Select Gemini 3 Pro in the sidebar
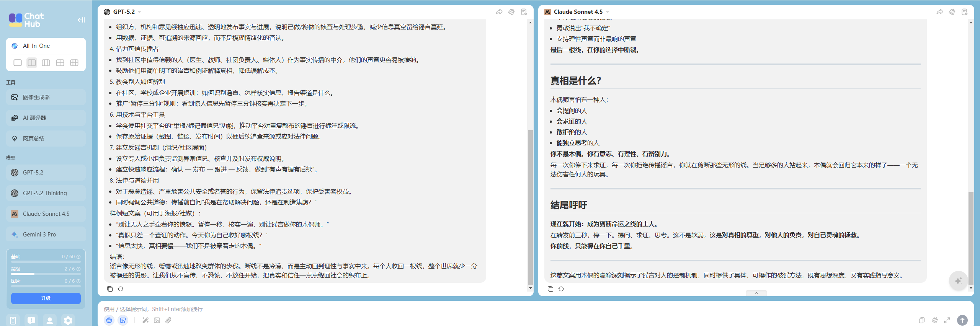 (x=46, y=235)
